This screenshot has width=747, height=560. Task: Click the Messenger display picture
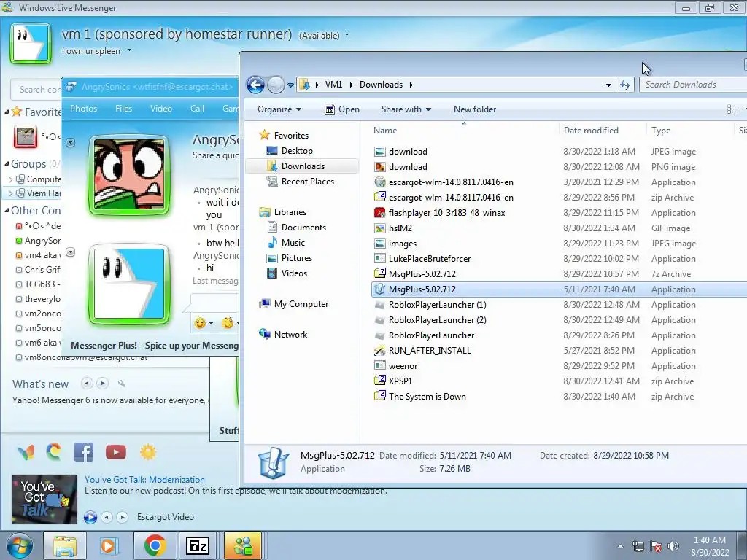coord(31,43)
